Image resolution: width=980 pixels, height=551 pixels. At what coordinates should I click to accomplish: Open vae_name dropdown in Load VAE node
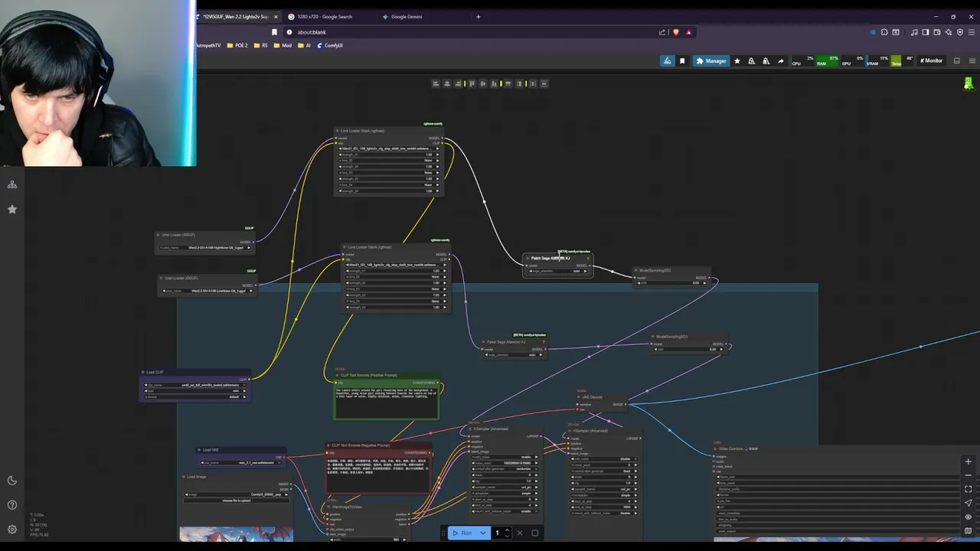242,462
